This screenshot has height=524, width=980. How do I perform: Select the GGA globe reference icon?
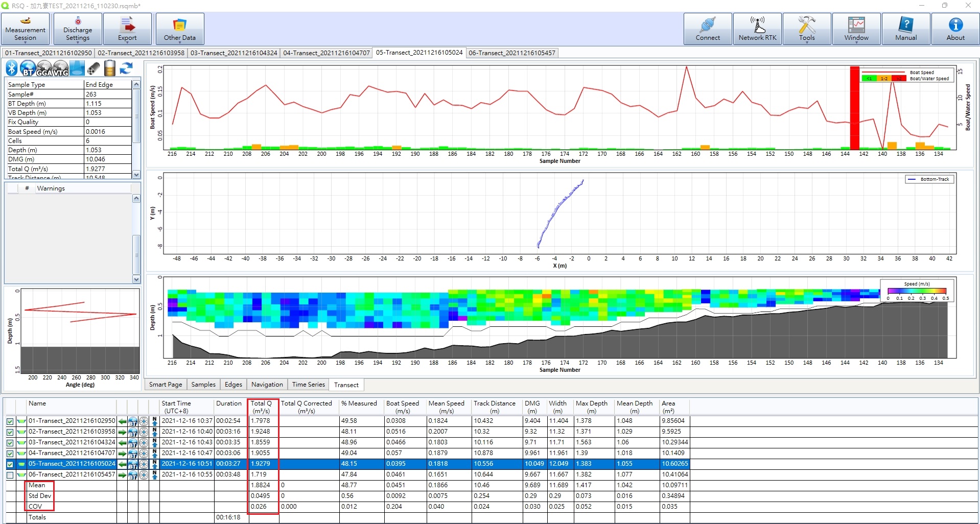(44, 68)
